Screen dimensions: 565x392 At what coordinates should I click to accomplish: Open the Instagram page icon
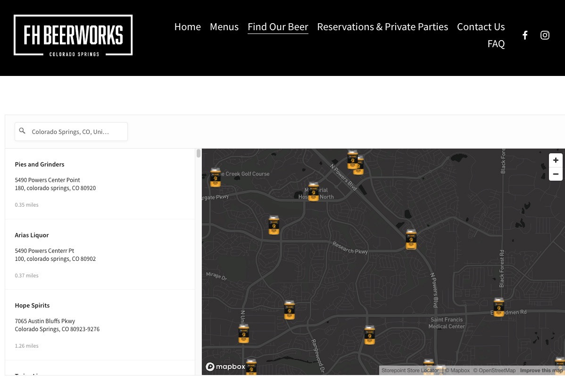[545, 35]
